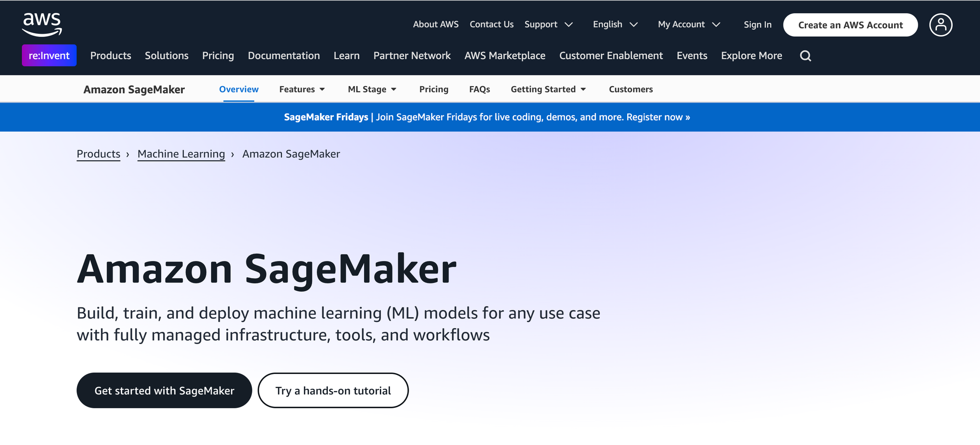Viewport: 980px width, 445px height.
Task: Go to Products breadcrumb link
Action: pos(98,154)
